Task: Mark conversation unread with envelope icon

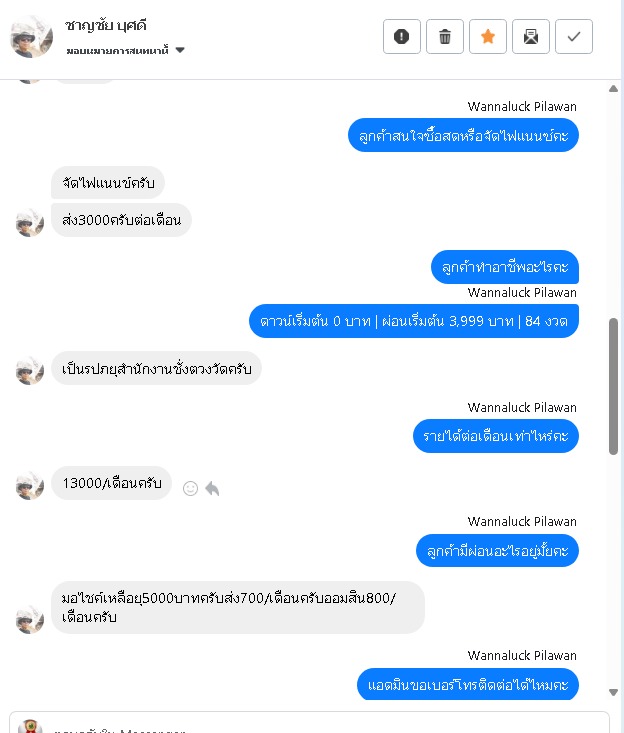Action: tap(531, 36)
